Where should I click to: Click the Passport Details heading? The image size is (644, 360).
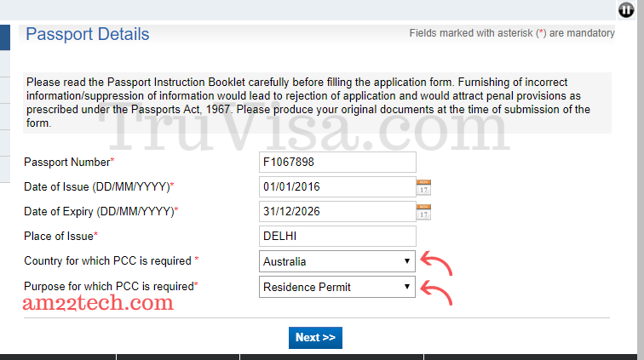(88, 35)
